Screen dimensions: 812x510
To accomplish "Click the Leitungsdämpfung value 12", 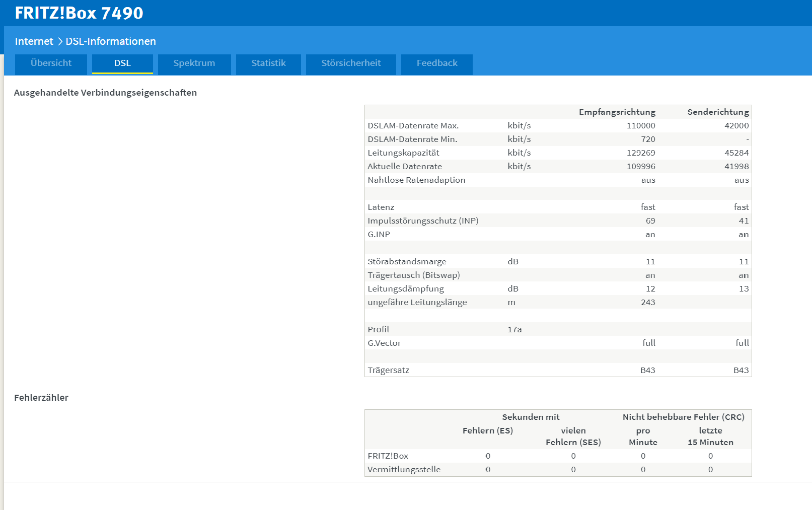I will [x=650, y=289].
